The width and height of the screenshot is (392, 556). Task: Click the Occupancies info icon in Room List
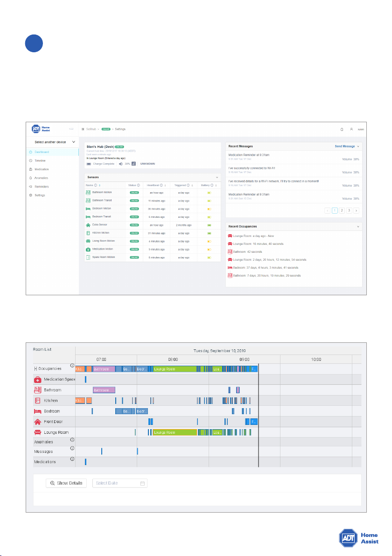coord(72,366)
